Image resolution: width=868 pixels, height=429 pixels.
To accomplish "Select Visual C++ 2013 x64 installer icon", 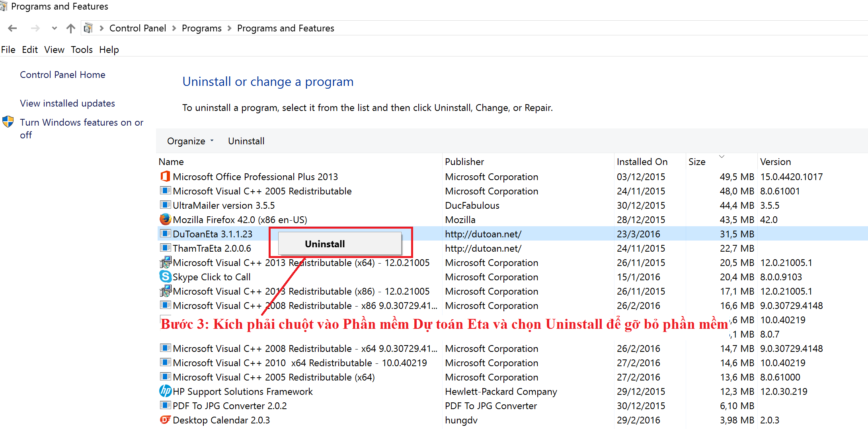I will [165, 262].
